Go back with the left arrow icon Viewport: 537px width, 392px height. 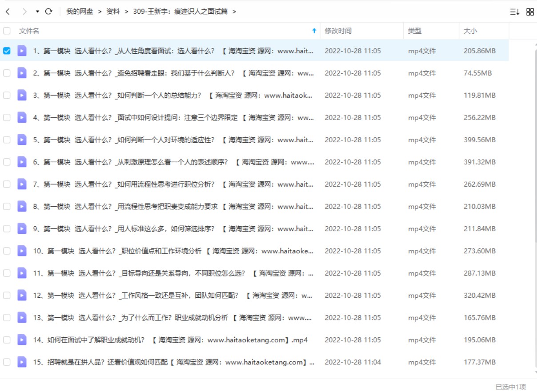(x=8, y=12)
